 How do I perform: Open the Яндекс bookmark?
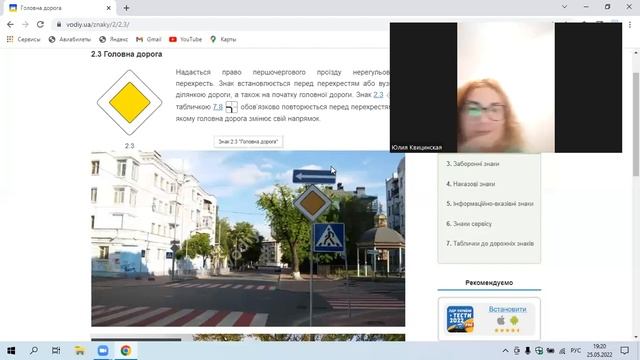pyautogui.click(x=113, y=39)
